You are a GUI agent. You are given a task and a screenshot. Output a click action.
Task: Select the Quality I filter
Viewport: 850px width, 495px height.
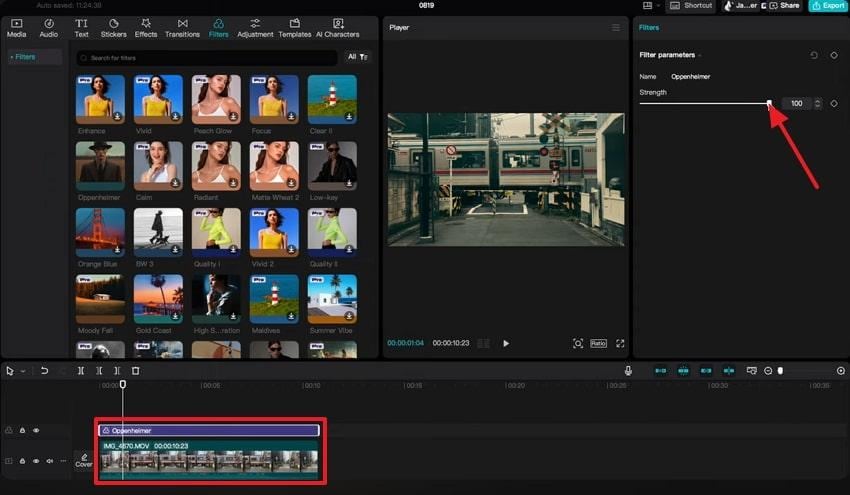(x=216, y=233)
